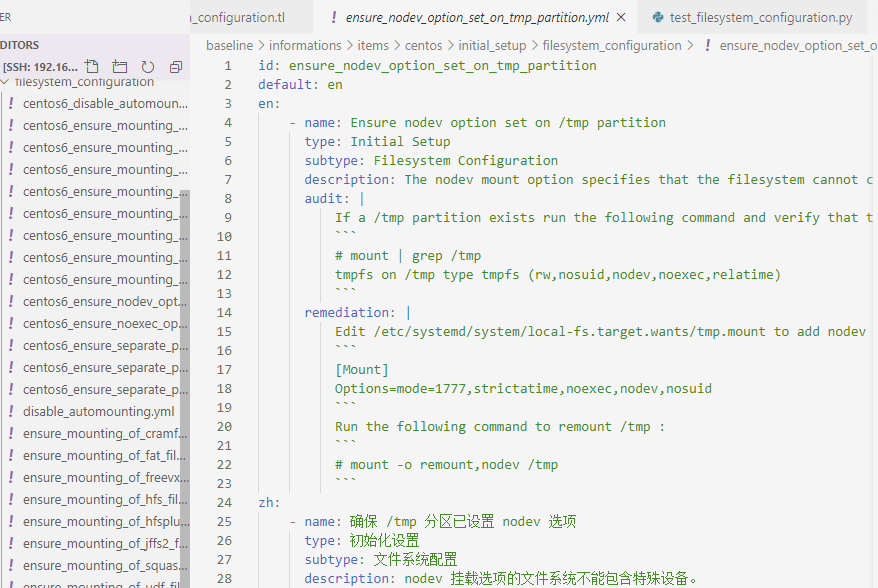Click the line number 24 in the gutter
Viewport: 878px width, 588px height.
pyautogui.click(x=224, y=502)
